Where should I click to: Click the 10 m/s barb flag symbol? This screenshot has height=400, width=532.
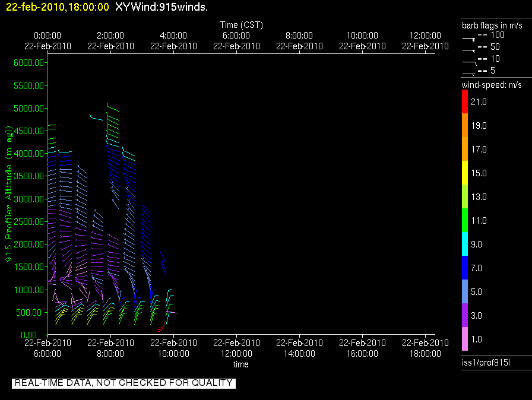pos(469,61)
